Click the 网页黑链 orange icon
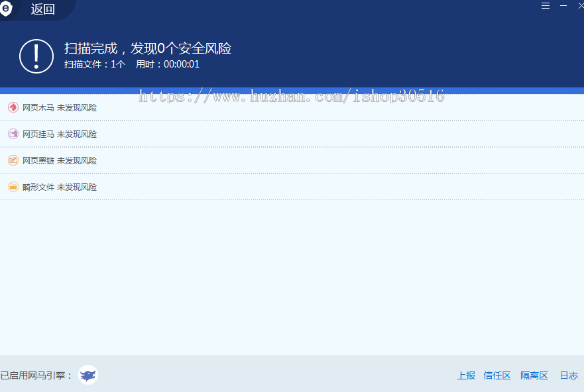 pos(13,160)
